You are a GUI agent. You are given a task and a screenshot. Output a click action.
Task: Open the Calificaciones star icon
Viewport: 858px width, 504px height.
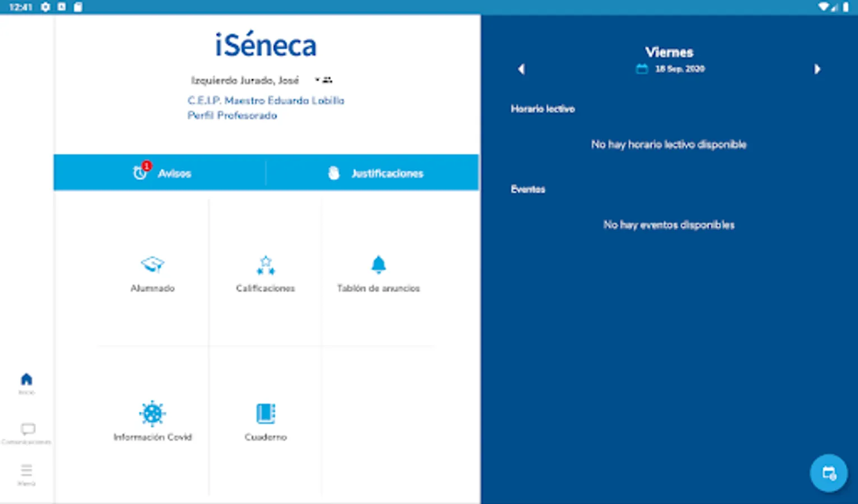pos(266,265)
